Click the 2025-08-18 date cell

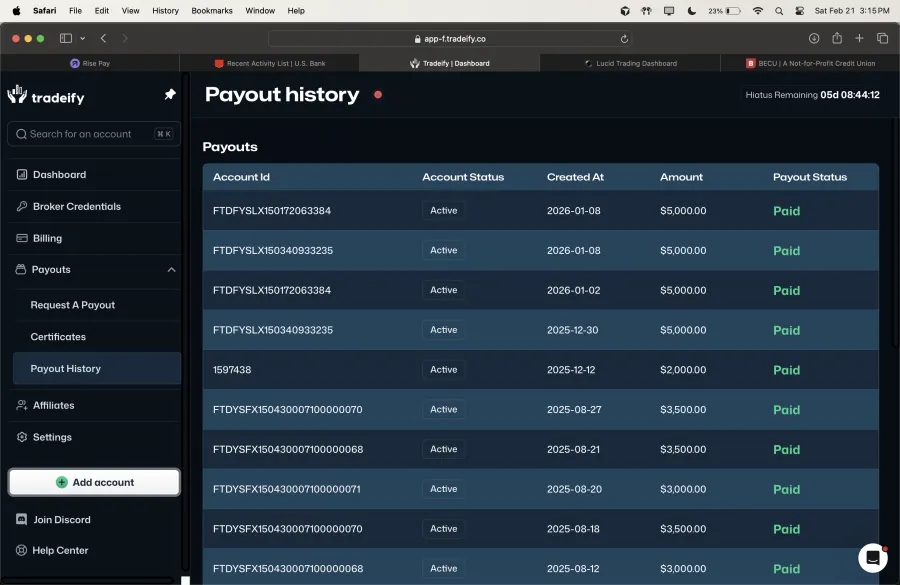[x=573, y=529]
